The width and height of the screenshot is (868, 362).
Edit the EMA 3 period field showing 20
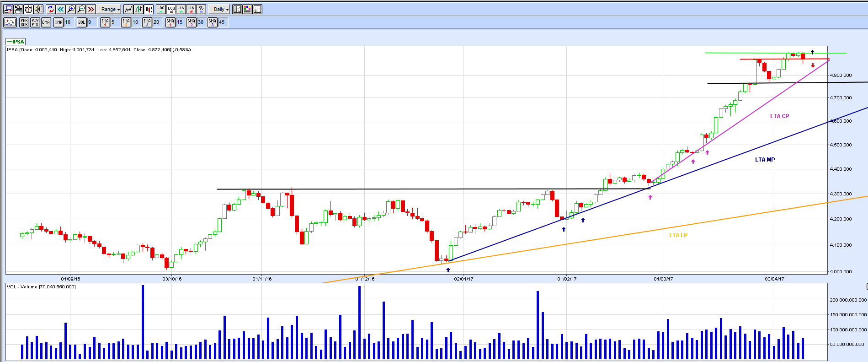click(x=157, y=22)
